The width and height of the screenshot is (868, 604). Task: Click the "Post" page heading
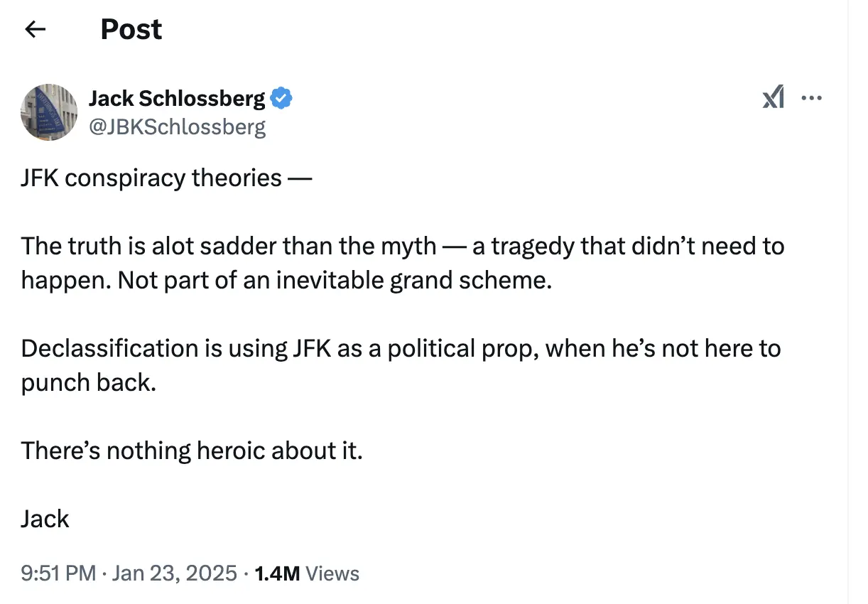(131, 29)
